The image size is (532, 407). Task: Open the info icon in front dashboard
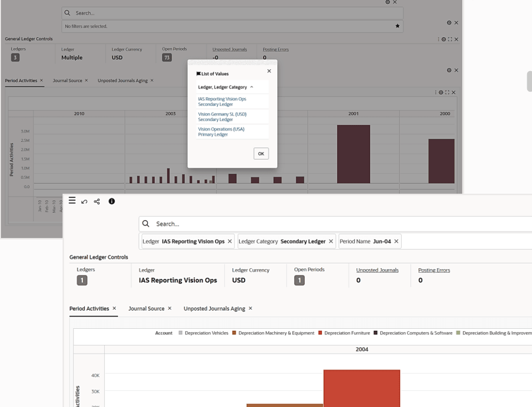click(x=112, y=201)
